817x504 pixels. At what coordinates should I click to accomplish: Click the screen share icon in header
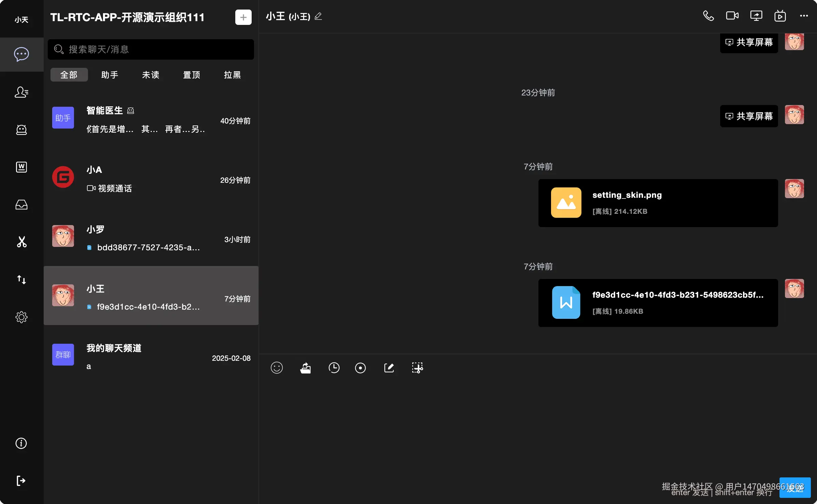click(756, 16)
